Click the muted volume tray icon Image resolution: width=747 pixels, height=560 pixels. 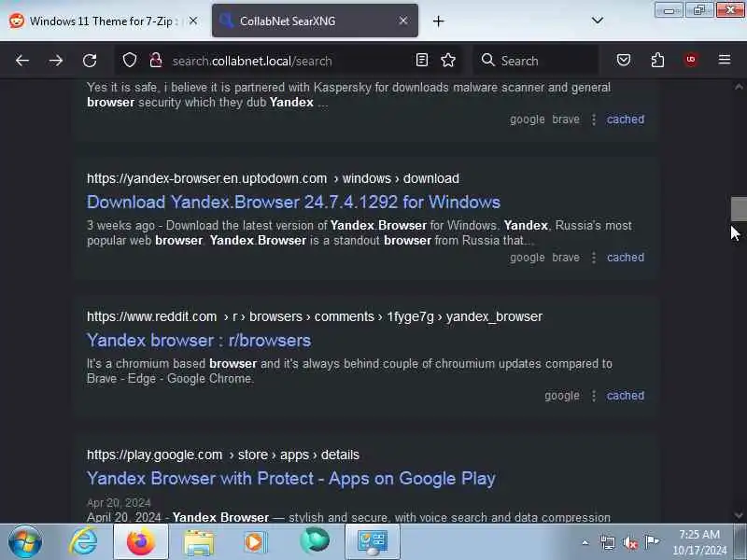[629, 542]
